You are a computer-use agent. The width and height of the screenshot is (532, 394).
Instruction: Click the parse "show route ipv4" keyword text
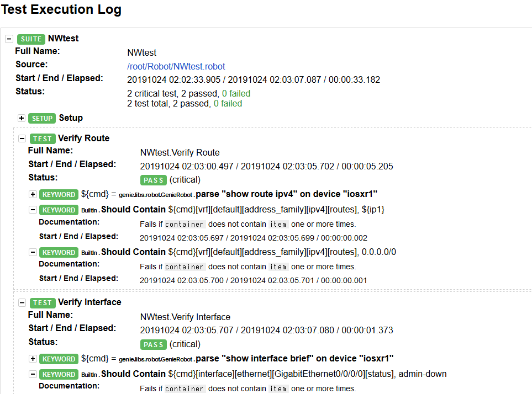click(x=287, y=194)
